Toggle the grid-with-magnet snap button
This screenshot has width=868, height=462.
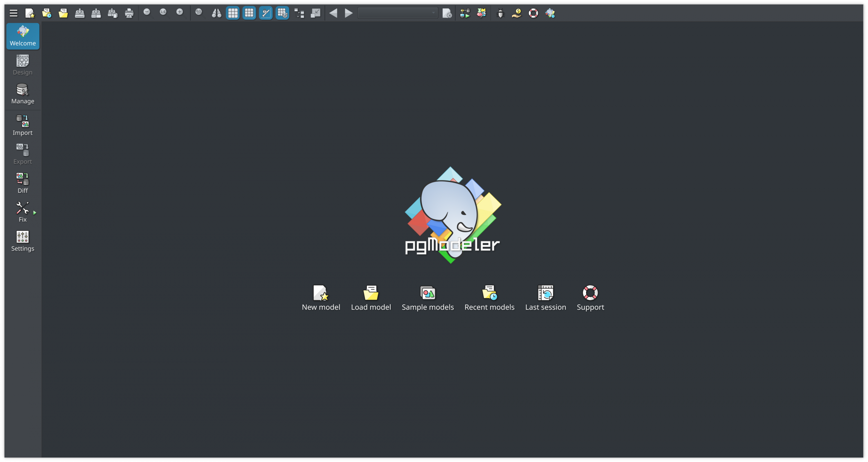click(282, 13)
